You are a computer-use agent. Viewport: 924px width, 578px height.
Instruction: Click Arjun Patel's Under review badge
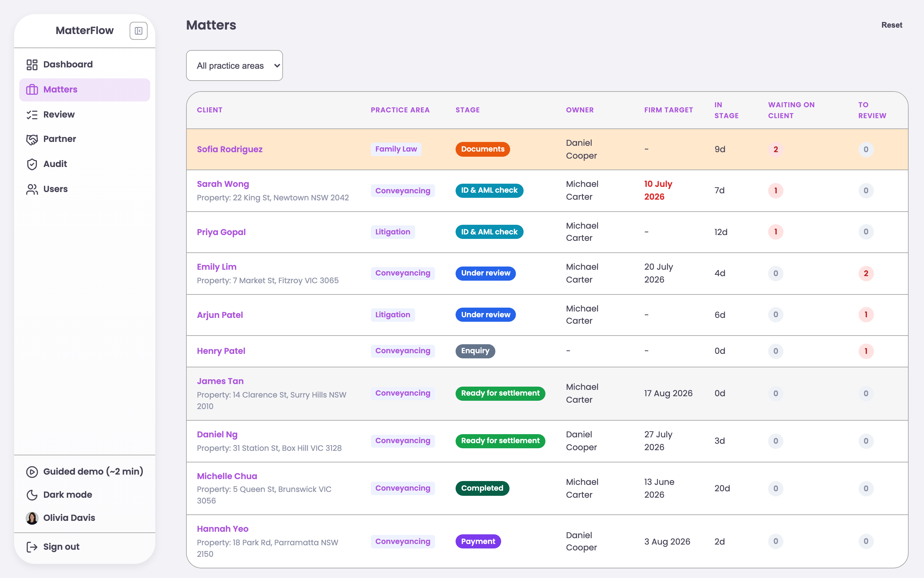tap(485, 315)
